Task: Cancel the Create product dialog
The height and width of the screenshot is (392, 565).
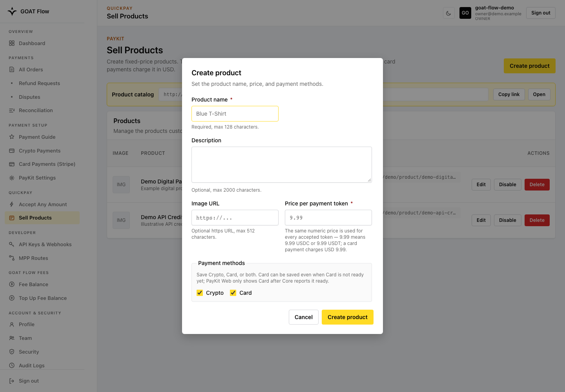Action: 304,317
